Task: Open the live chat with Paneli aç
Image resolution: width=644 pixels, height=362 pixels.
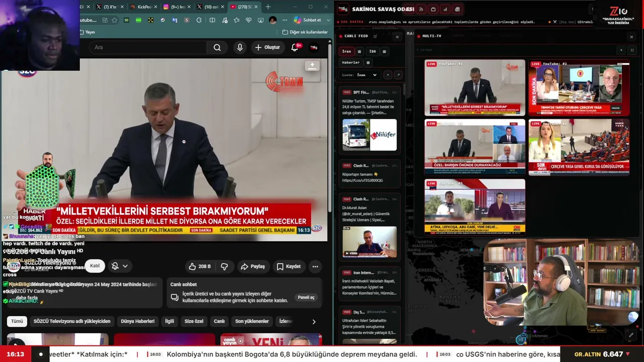Action: [306, 297]
